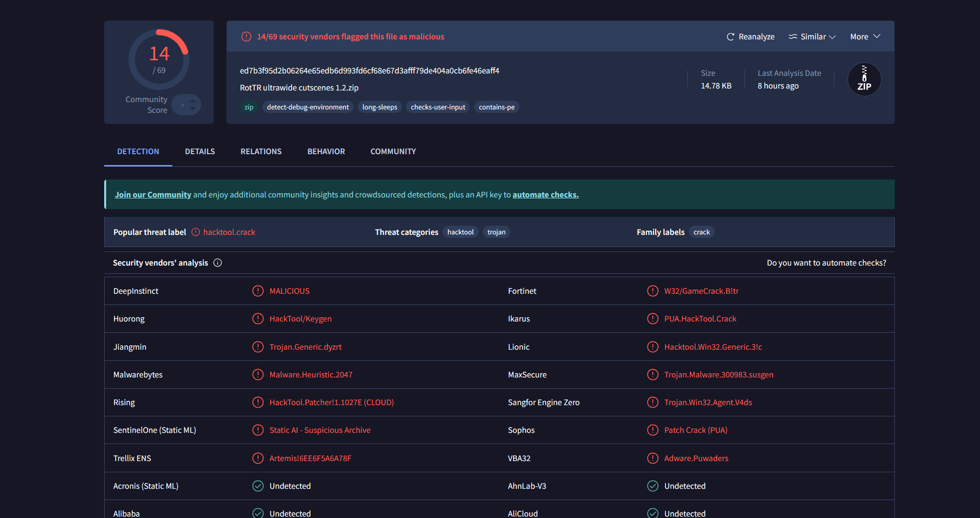Click the Join our Community link

click(153, 195)
